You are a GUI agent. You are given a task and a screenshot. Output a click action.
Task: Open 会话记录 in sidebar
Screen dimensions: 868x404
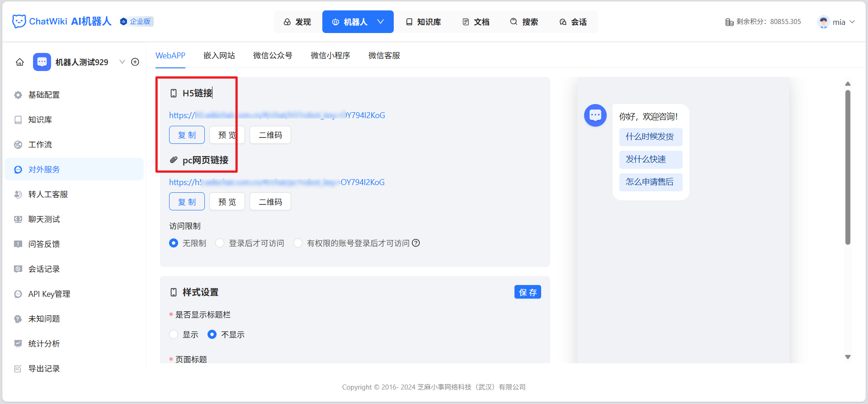point(74,269)
